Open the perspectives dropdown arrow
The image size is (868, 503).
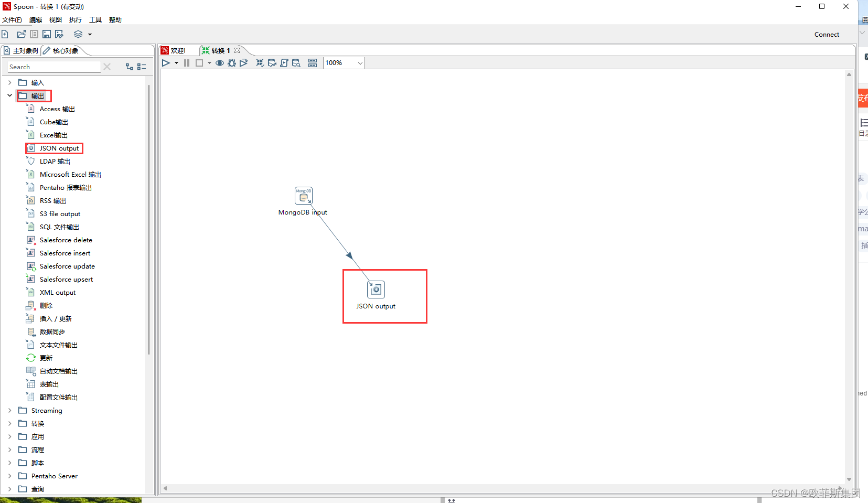tap(90, 35)
